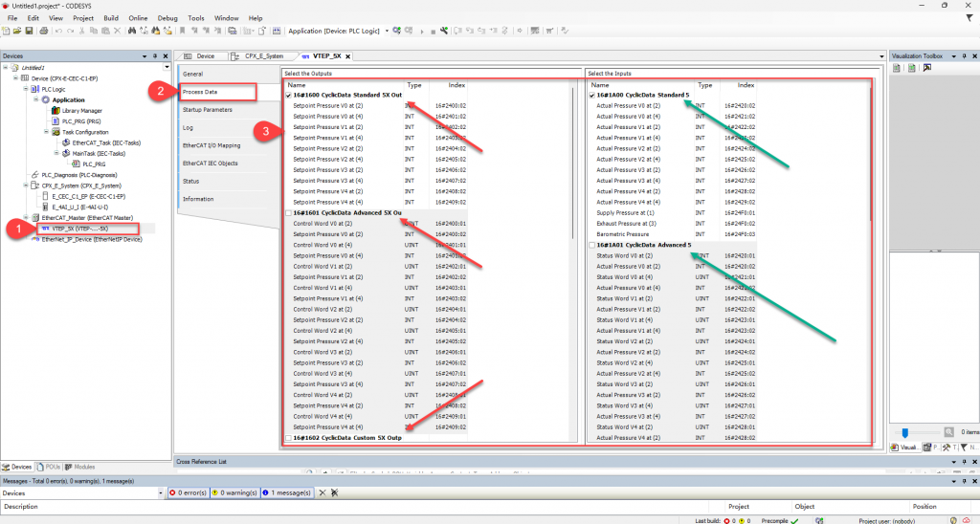
Task: Open the Debug menu
Action: click(167, 18)
